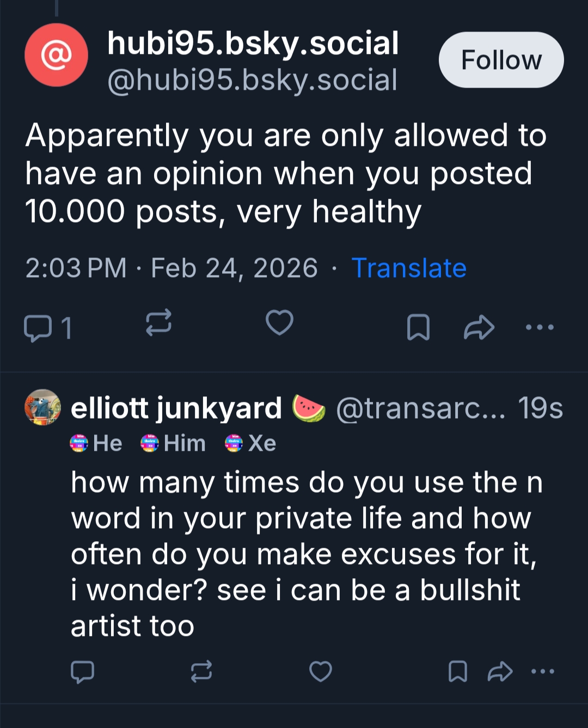Open elliott junkyard's profile name
The image size is (588, 728).
(x=176, y=408)
